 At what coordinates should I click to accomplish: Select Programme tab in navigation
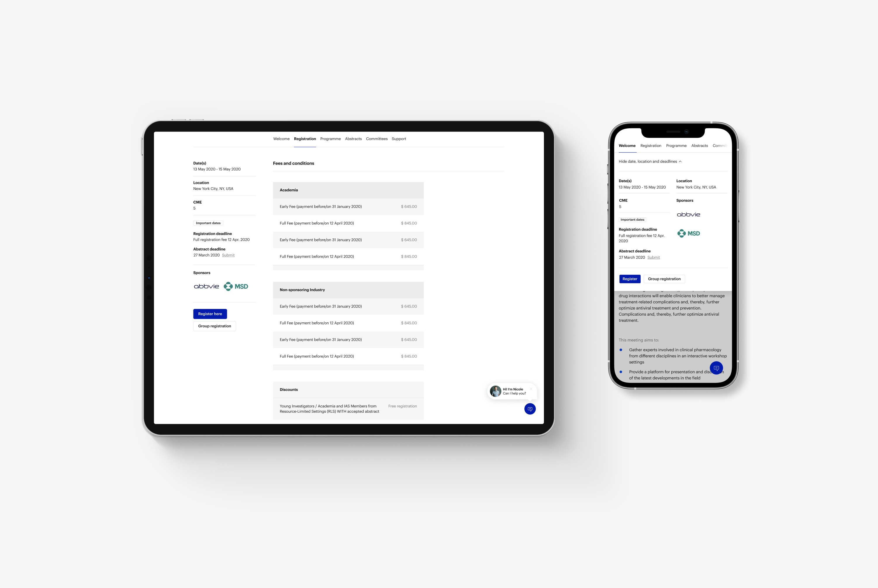coord(330,139)
